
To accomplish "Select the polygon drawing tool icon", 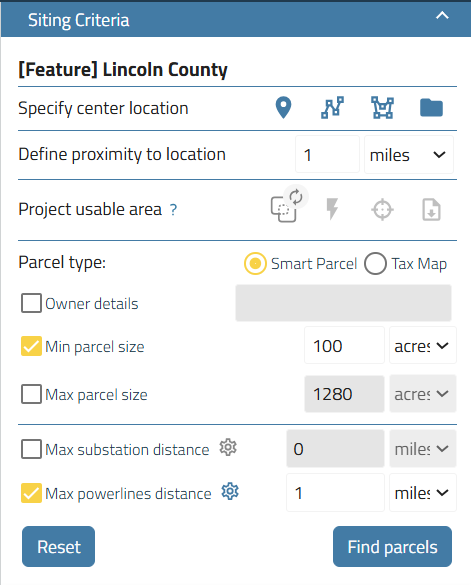I will tap(383, 108).
